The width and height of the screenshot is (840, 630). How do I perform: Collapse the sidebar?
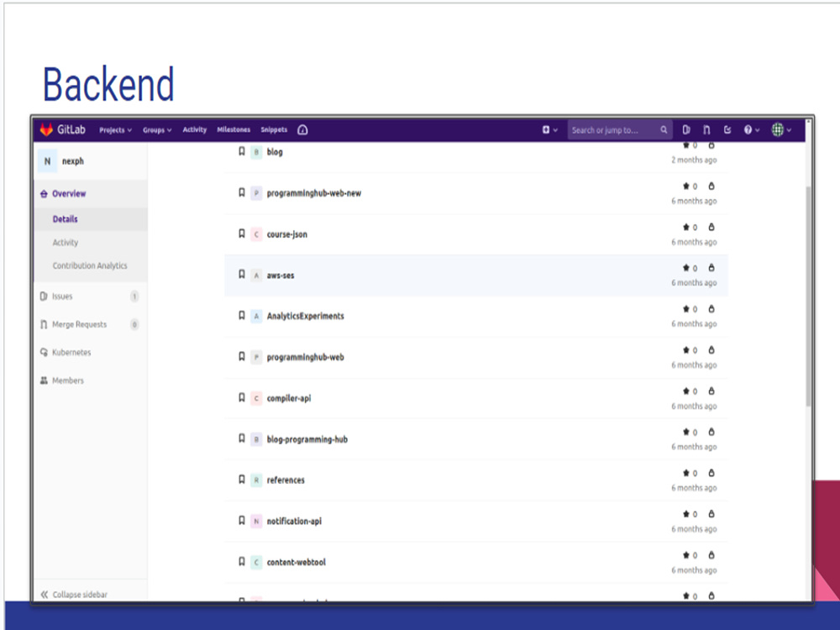pos(74,595)
